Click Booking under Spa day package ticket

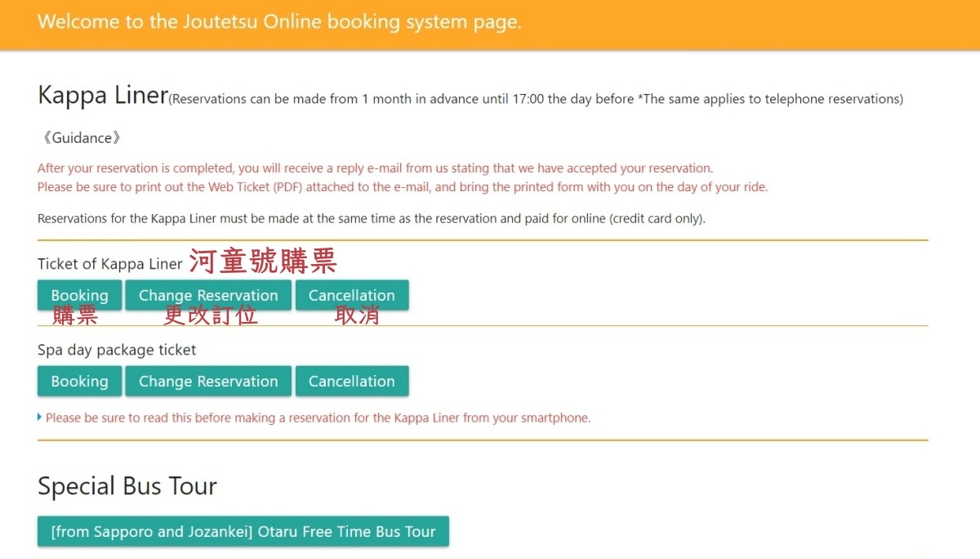click(x=79, y=381)
